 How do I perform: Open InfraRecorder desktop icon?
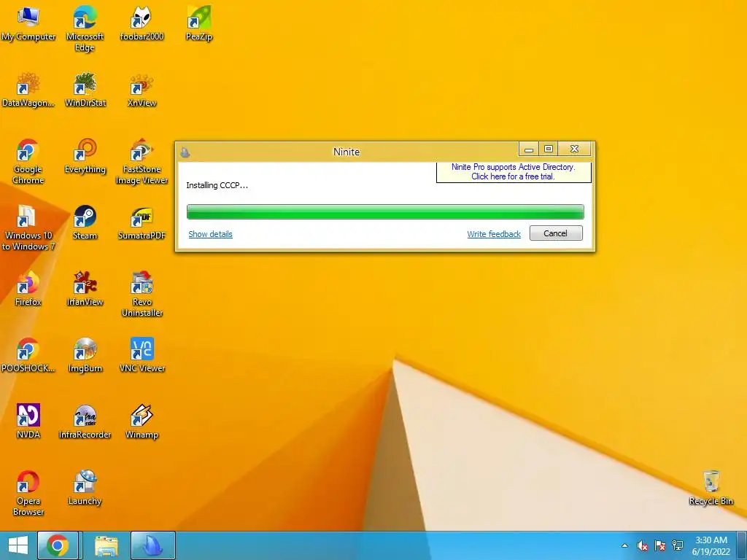pos(85,421)
